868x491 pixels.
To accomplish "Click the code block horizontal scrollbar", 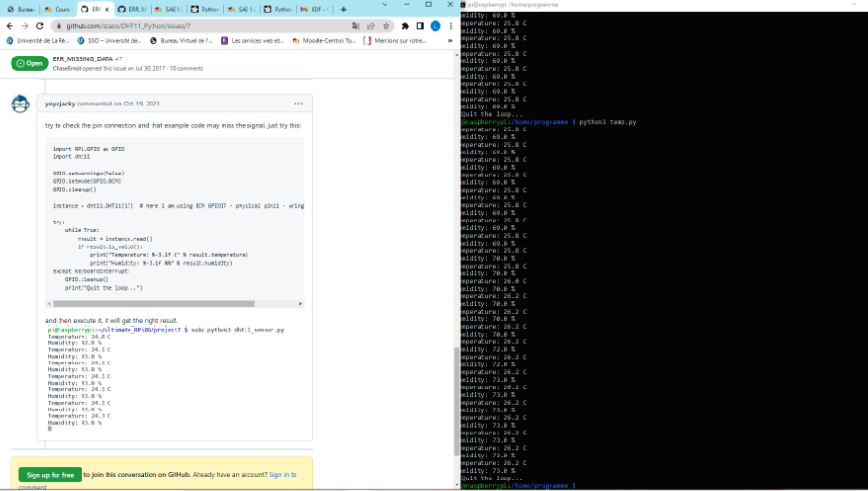I will tap(175, 303).
